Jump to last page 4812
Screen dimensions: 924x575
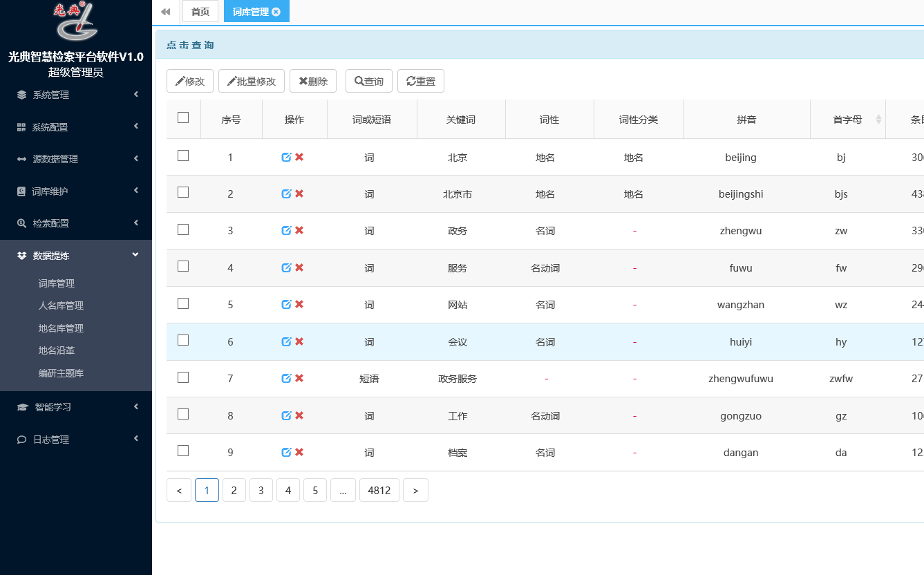point(379,490)
